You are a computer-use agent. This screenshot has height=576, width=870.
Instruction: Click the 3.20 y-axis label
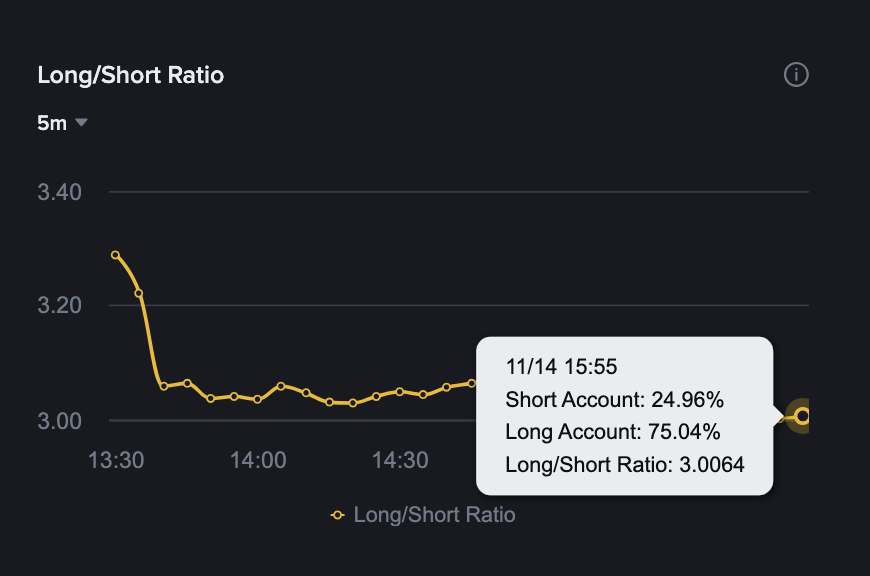click(x=59, y=305)
